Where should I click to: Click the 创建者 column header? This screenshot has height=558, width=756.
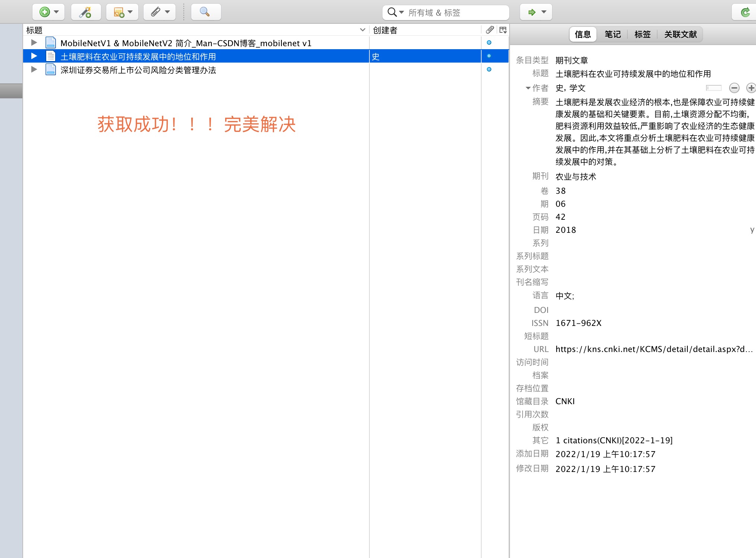pyautogui.click(x=385, y=30)
